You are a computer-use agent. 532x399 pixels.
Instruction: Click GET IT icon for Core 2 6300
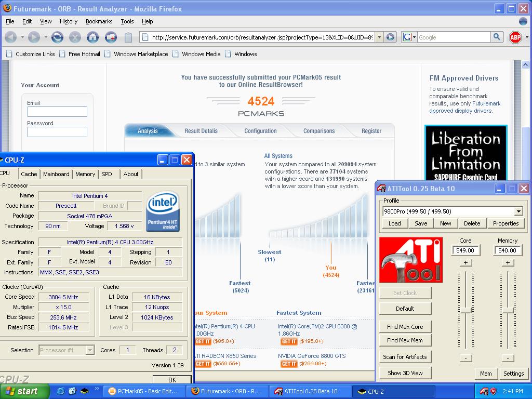(x=289, y=341)
